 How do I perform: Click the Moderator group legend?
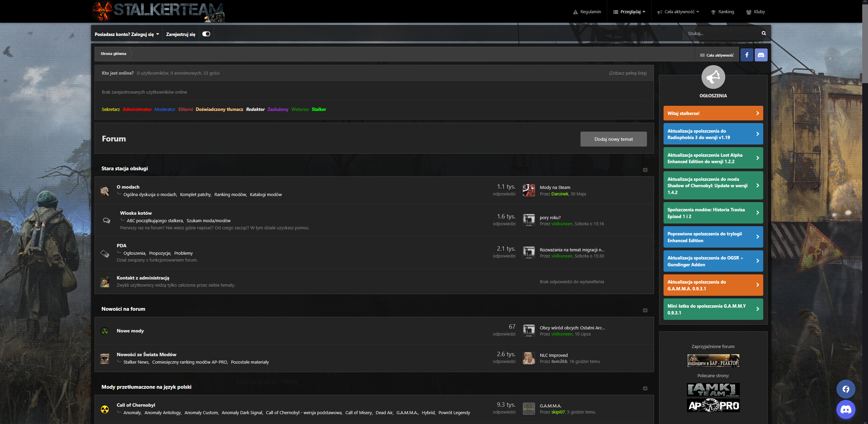coord(165,109)
